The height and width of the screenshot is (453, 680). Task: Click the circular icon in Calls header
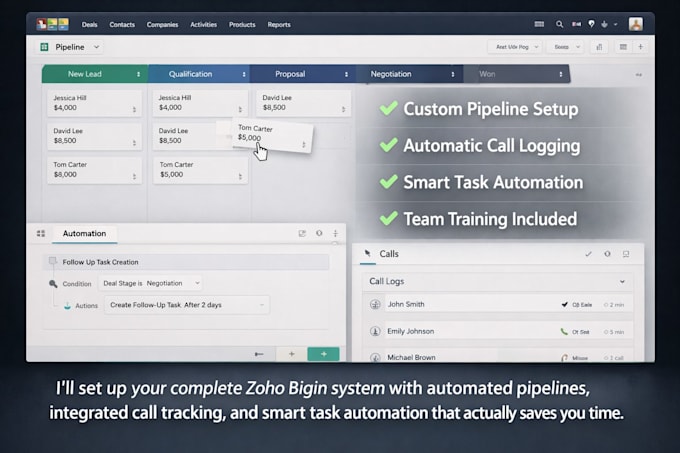(x=607, y=254)
